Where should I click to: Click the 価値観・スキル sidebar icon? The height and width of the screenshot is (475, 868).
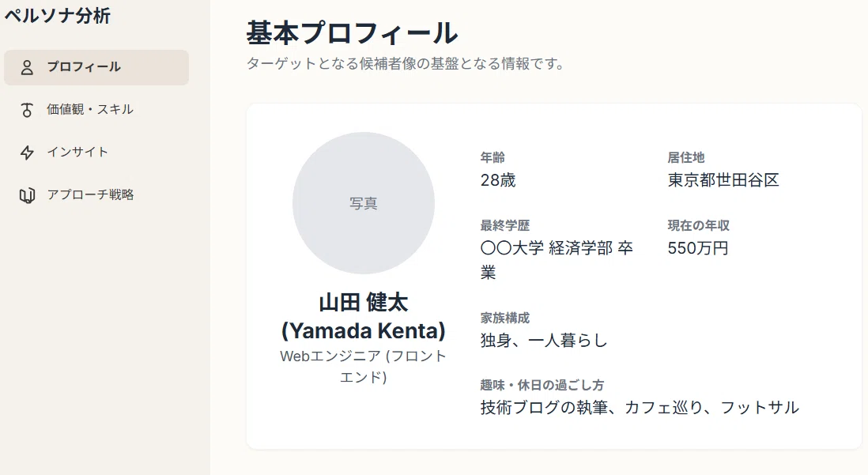27,110
